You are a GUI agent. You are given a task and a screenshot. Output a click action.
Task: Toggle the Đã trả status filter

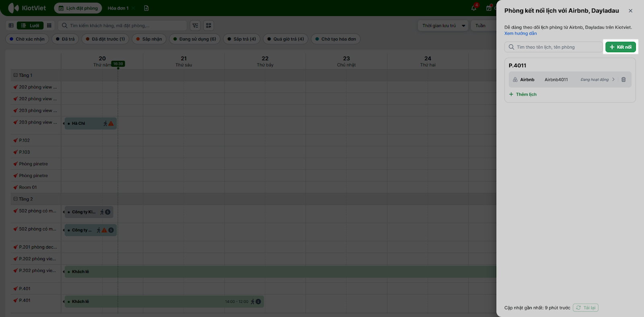coord(65,39)
